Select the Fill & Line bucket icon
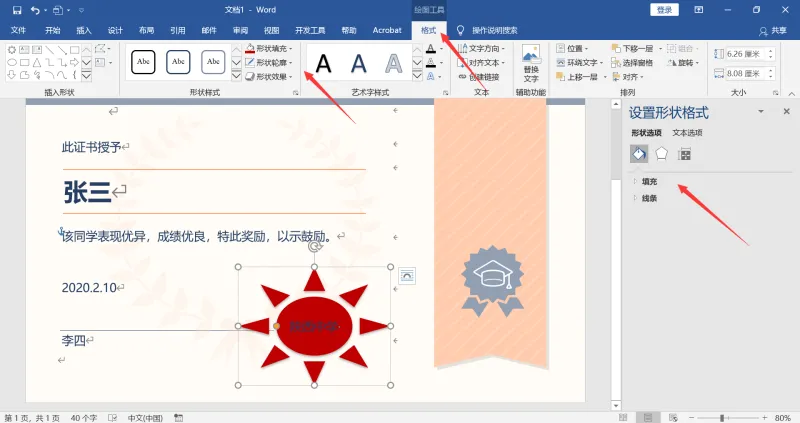 (x=639, y=154)
